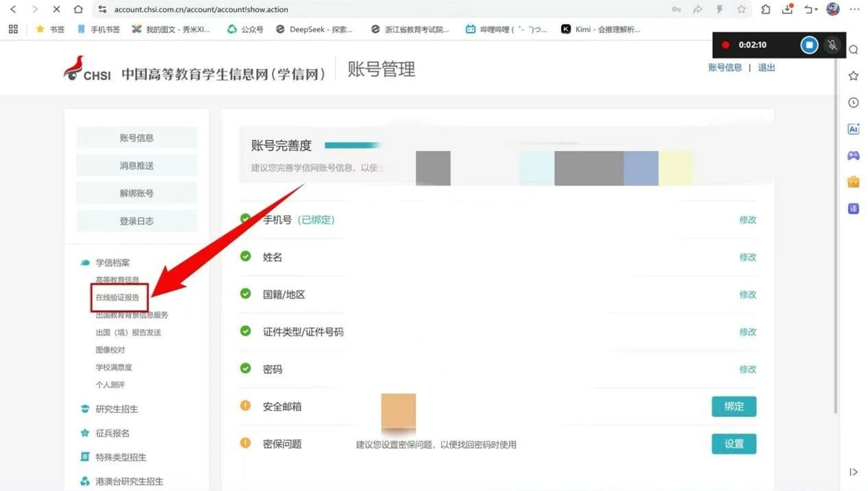Stop the screen recording

coord(809,45)
